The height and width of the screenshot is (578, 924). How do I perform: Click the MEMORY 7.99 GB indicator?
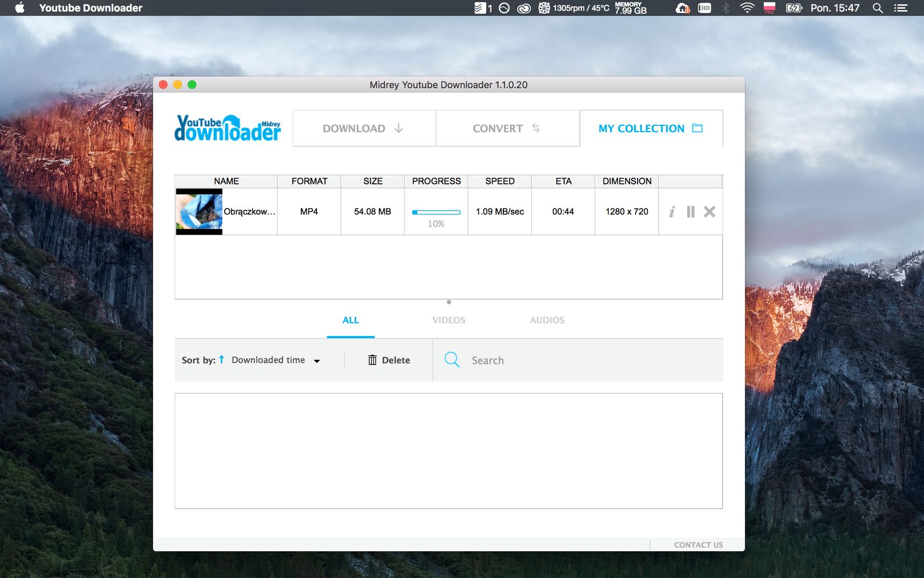pos(631,8)
